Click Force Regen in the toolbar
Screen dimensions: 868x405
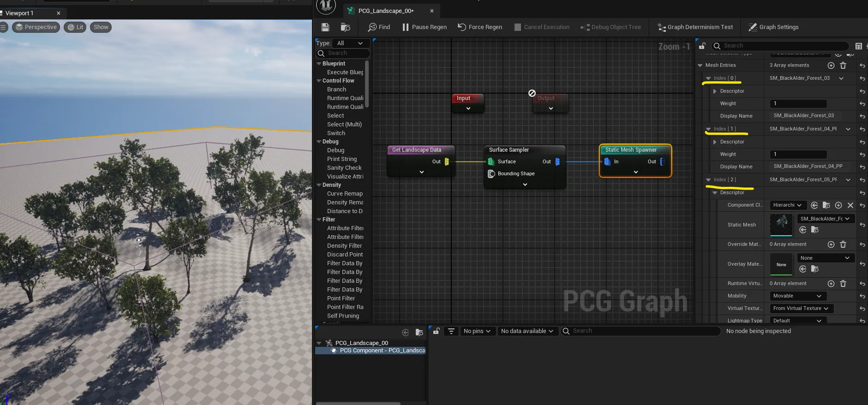tap(480, 27)
